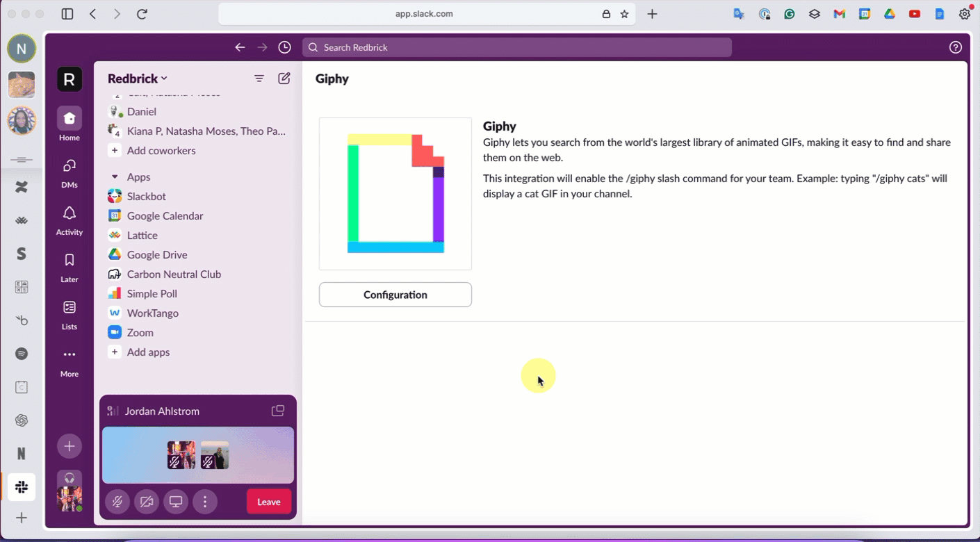Open browser settings gear
Viewport: 980px width, 542px height.
click(965, 14)
